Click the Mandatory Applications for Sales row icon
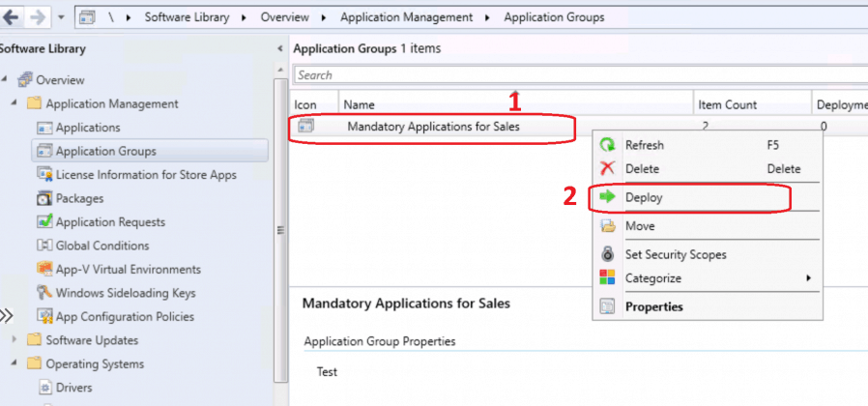This screenshot has width=868, height=406. [x=305, y=127]
